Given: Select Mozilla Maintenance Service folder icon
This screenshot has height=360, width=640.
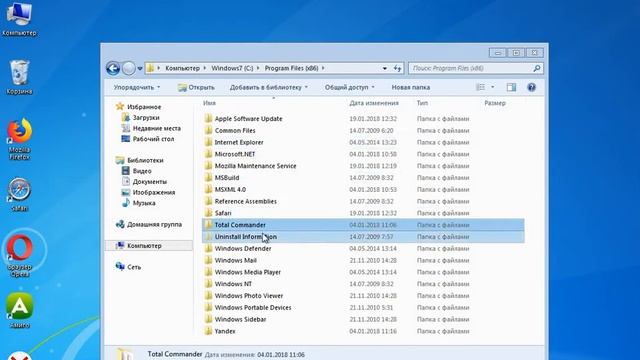Looking at the screenshot, I should pyautogui.click(x=208, y=166).
